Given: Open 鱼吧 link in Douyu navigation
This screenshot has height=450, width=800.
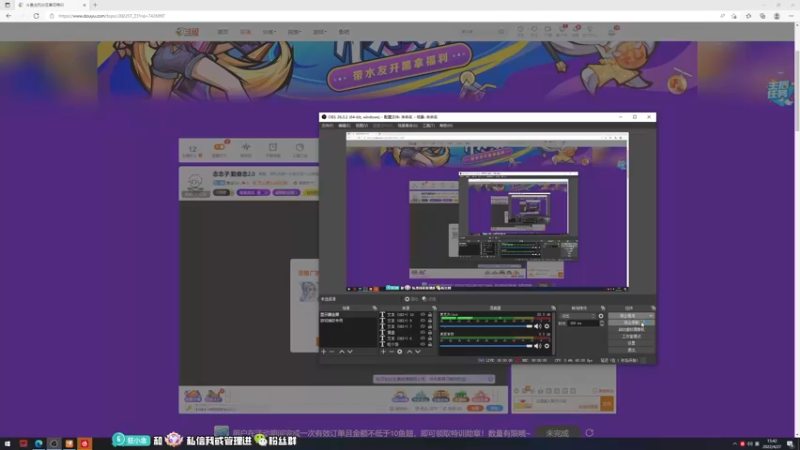Looking at the screenshot, I should click(344, 32).
